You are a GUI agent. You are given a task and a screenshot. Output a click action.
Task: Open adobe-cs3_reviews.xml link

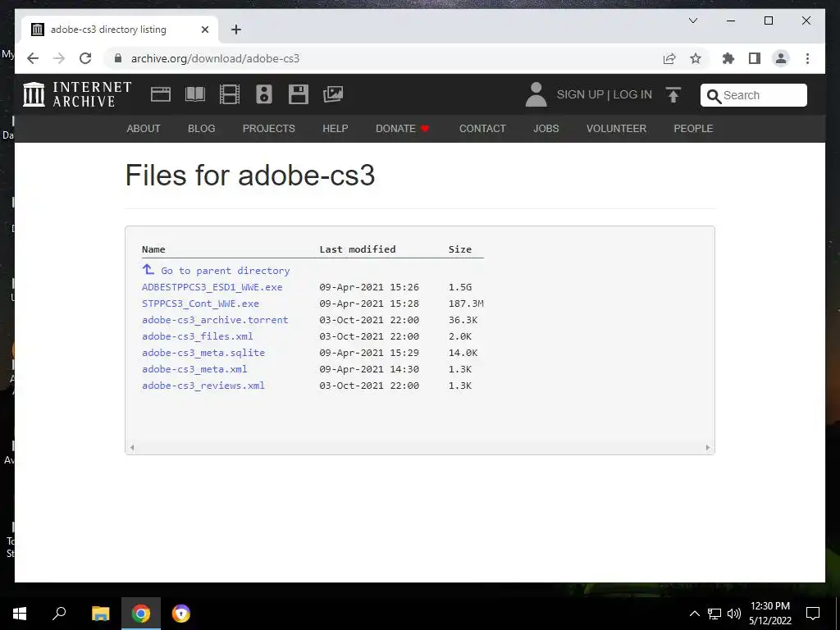(x=203, y=386)
